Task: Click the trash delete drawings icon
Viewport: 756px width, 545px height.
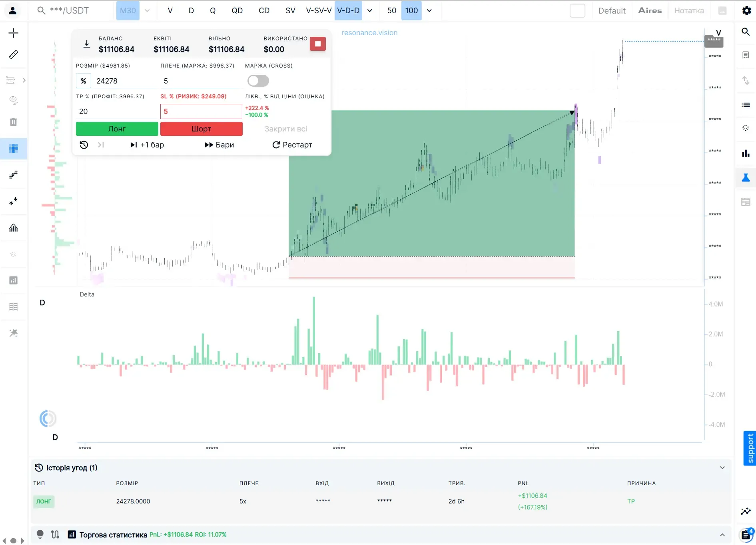Action: coord(13,122)
